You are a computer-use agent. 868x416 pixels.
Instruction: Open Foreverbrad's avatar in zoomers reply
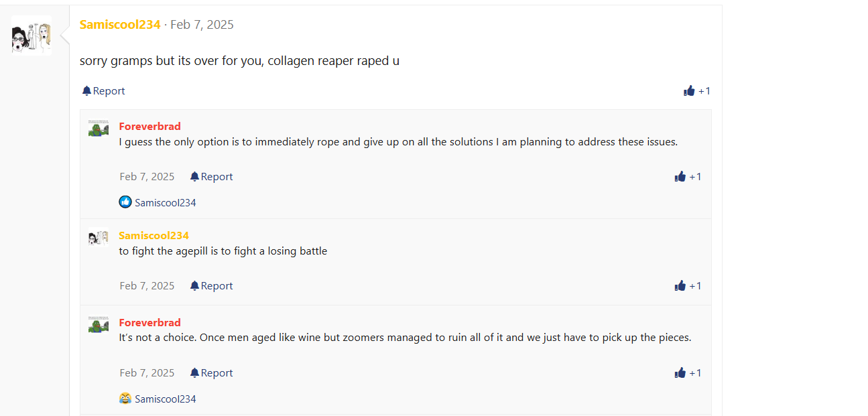pyautogui.click(x=99, y=326)
